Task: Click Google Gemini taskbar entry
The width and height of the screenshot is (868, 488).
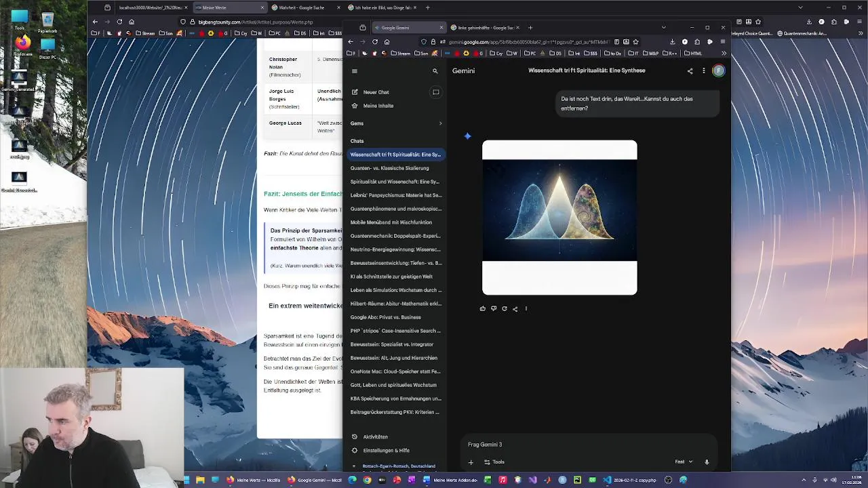Action: tap(316, 480)
